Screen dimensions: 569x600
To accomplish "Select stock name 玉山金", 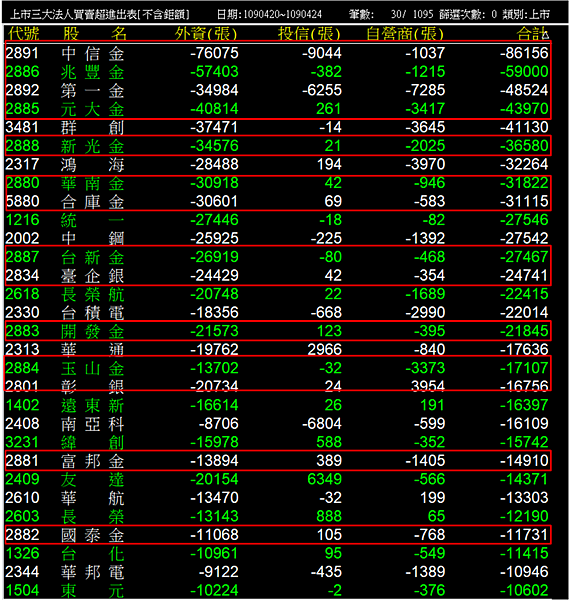I will pos(93,368).
